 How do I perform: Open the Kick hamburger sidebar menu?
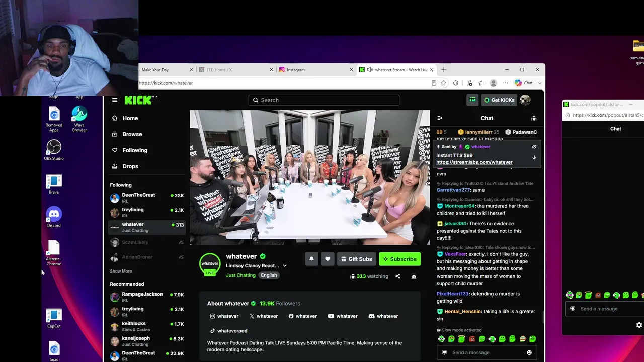[x=115, y=100]
